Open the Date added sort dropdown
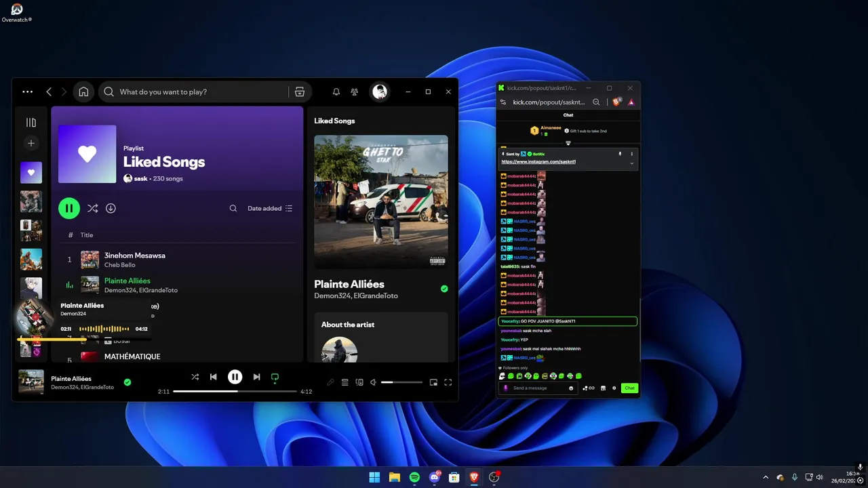 click(x=270, y=208)
